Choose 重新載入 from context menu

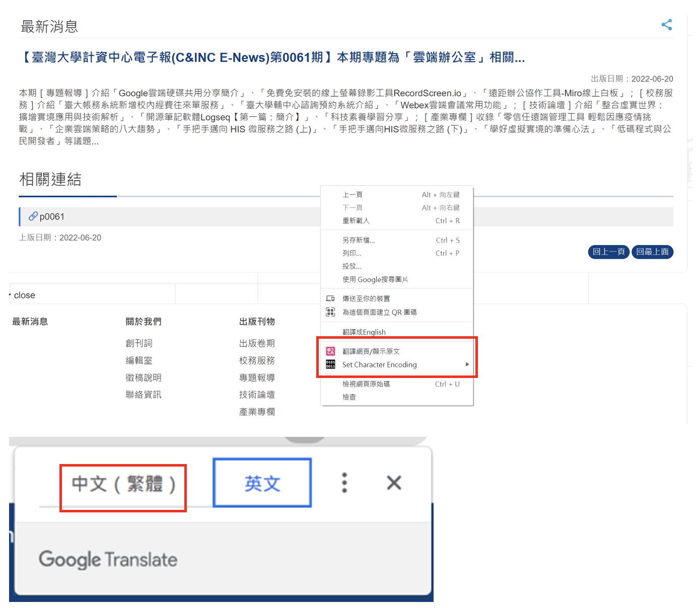(397, 220)
